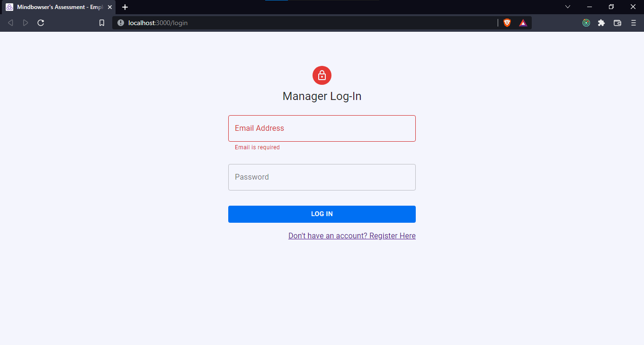This screenshot has height=345, width=644.
Task: Reload the page using the refresh icon
Action: [41, 22]
